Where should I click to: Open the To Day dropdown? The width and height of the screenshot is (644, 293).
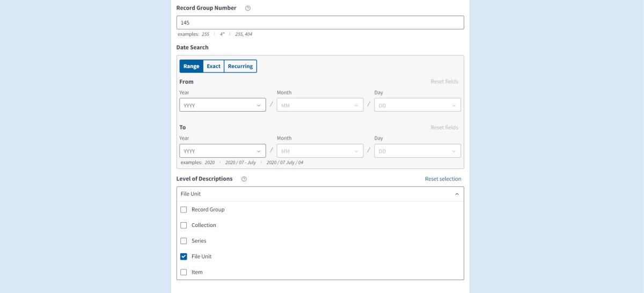coord(417,151)
